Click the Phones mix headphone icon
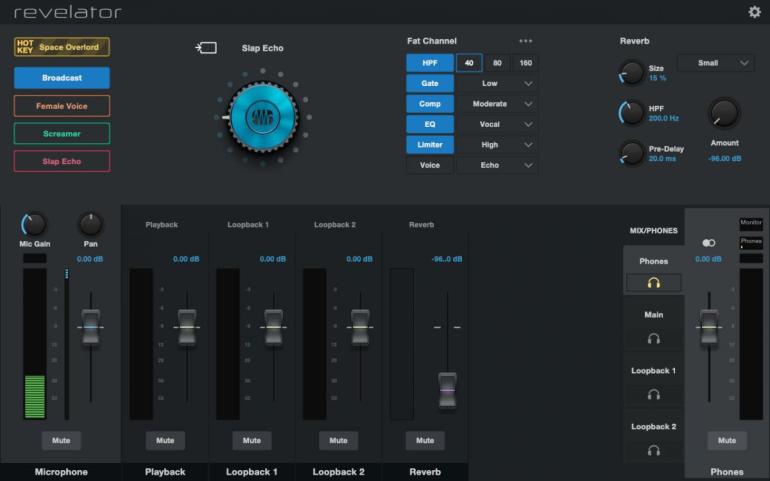This screenshot has height=481, width=770. point(653,283)
